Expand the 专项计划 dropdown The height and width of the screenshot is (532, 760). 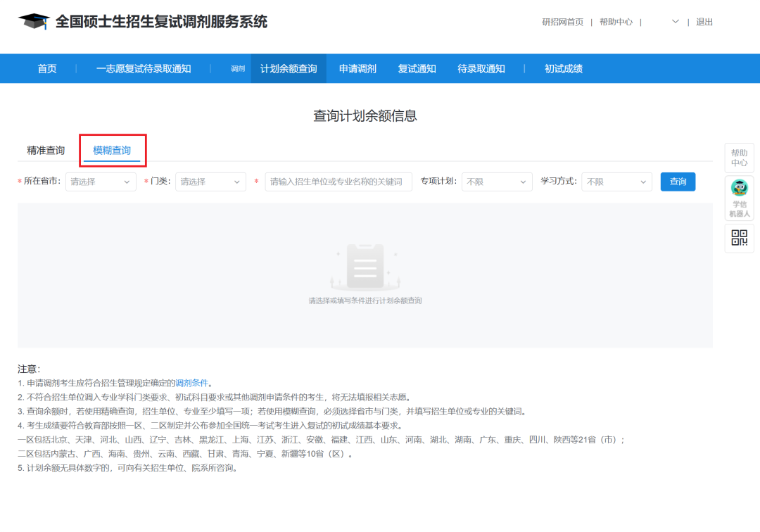(x=497, y=182)
